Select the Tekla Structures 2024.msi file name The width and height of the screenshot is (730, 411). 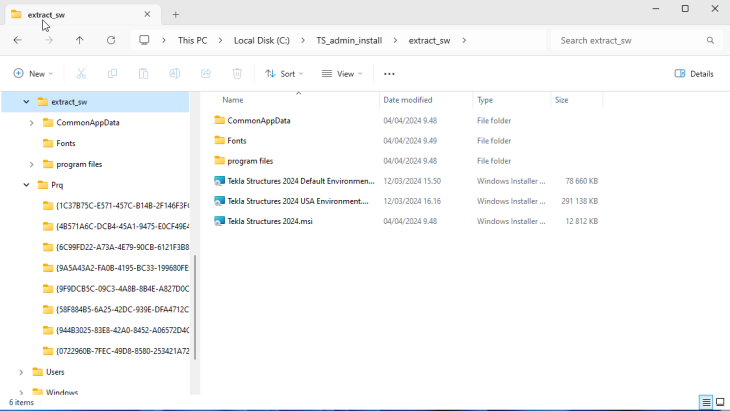pos(270,221)
